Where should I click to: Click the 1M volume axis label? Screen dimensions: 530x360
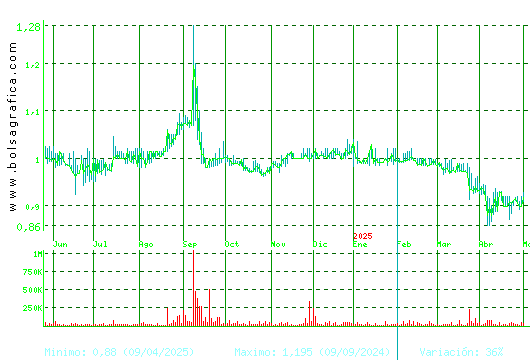coord(38,254)
